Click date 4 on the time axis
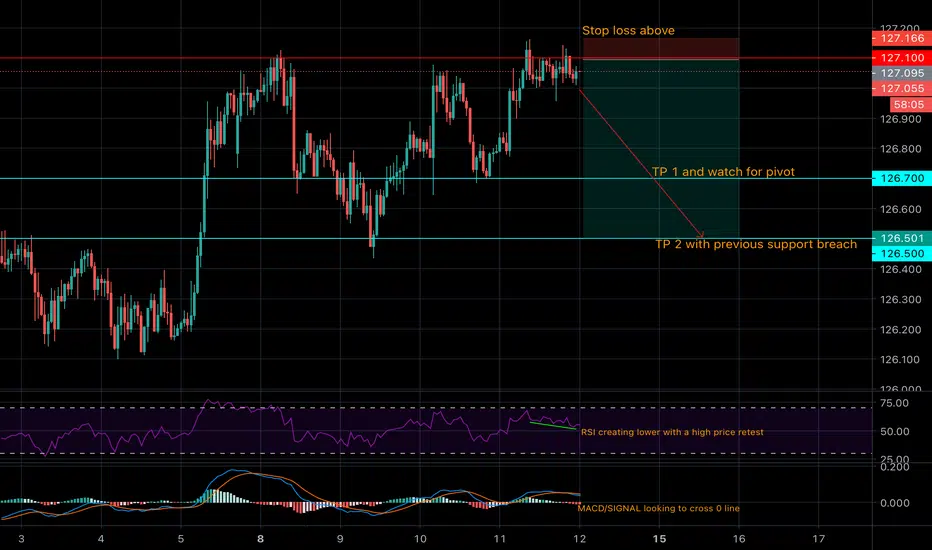Screen dimensions: 932x550 [101, 539]
